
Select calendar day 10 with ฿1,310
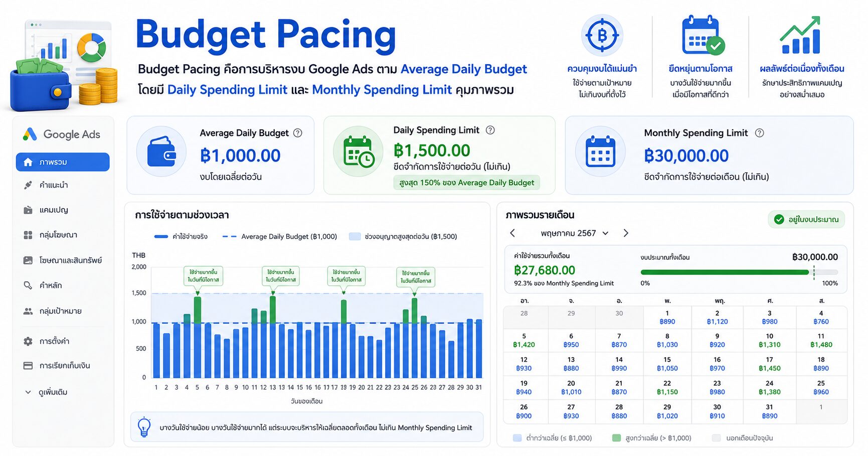769,341
